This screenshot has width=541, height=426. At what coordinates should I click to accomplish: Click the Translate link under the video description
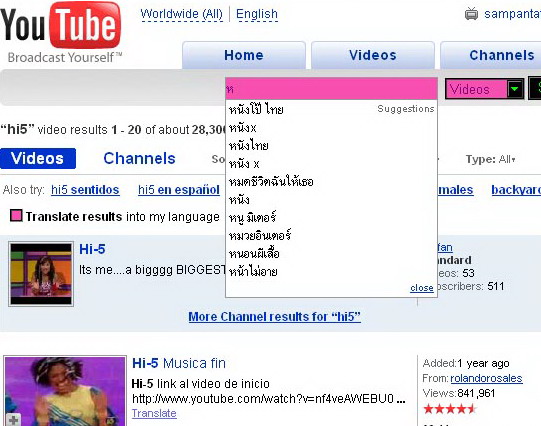[x=154, y=413]
